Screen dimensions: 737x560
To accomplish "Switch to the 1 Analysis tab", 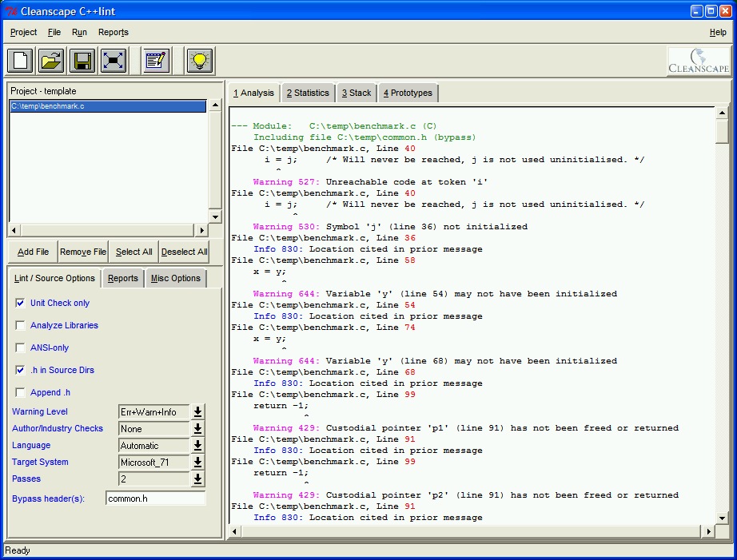I will click(x=254, y=93).
